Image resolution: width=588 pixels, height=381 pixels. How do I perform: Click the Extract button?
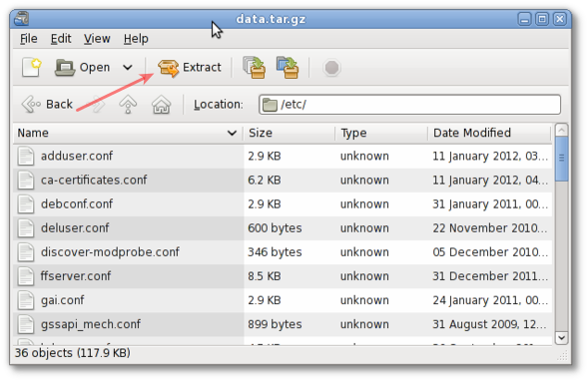(x=190, y=68)
